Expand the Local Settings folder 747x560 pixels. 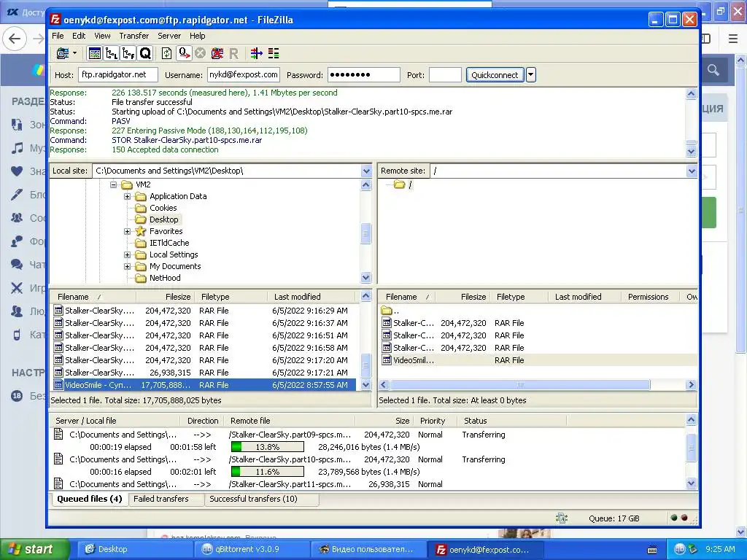127,254
